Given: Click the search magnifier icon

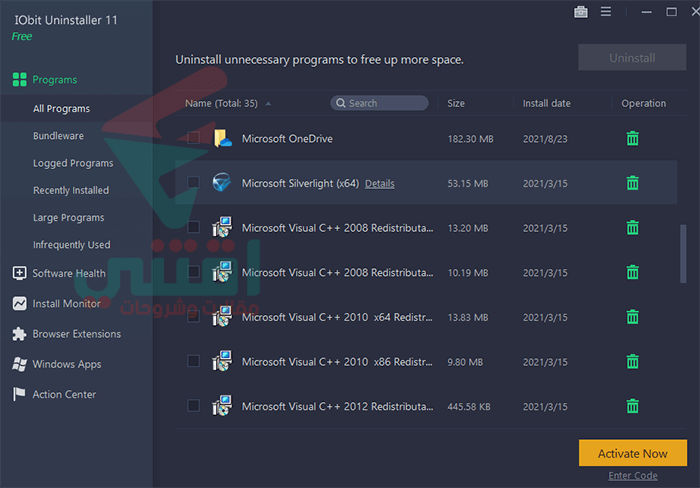Looking at the screenshot, I should tap(341, 103).
